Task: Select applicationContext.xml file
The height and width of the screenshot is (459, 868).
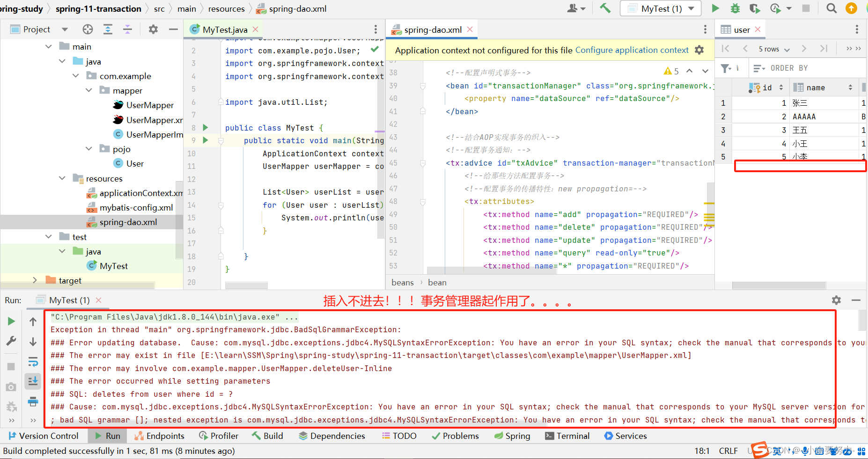Action: 135,193
